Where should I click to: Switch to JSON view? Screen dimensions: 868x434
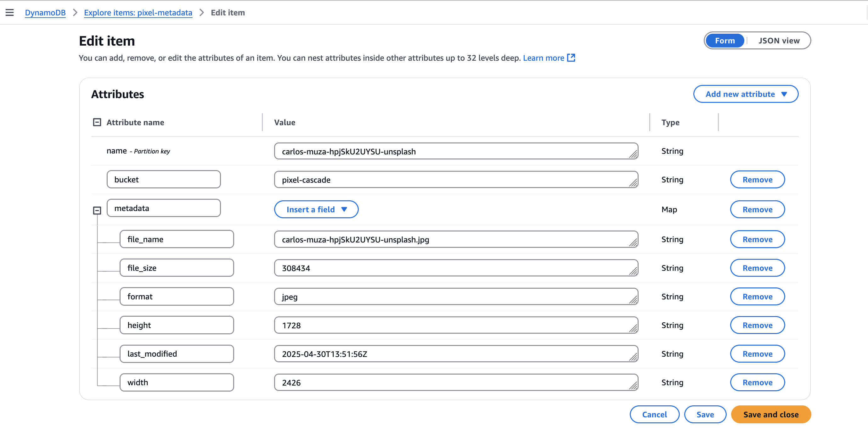tap(779, 41)
